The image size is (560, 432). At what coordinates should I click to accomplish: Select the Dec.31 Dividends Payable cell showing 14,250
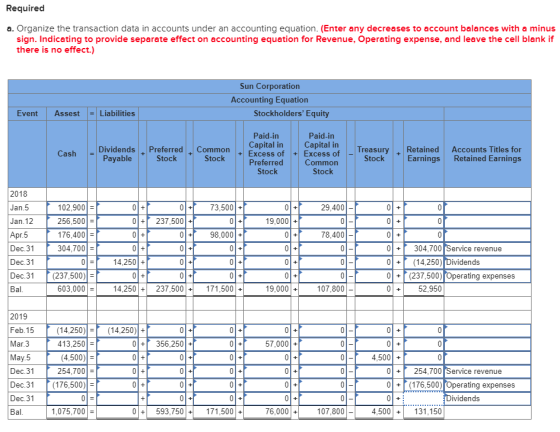click(x=117, y=262)
